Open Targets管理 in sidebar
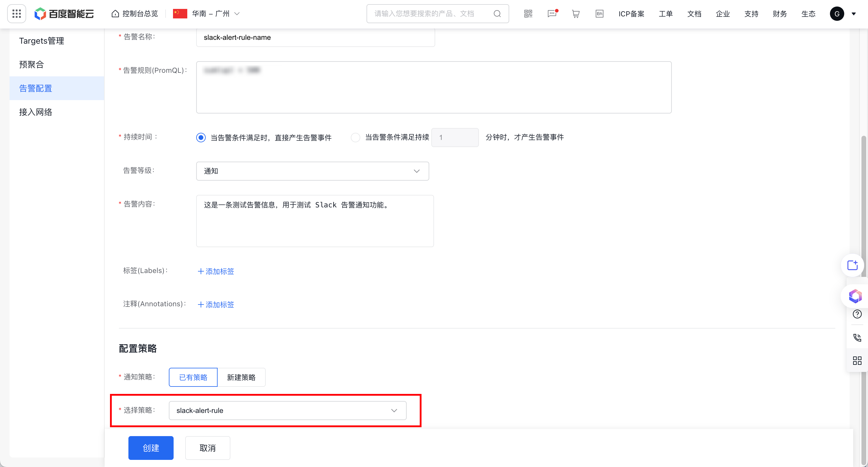The width and height of the screenshot is (868, 467). pos(56,41)
